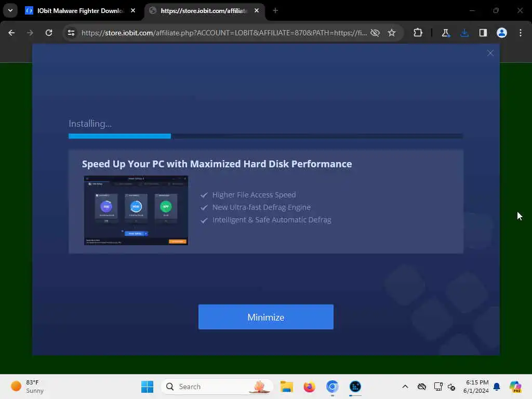532x399 pixels.
Task: View site information icon in address bar
Action: click(71, 33)
